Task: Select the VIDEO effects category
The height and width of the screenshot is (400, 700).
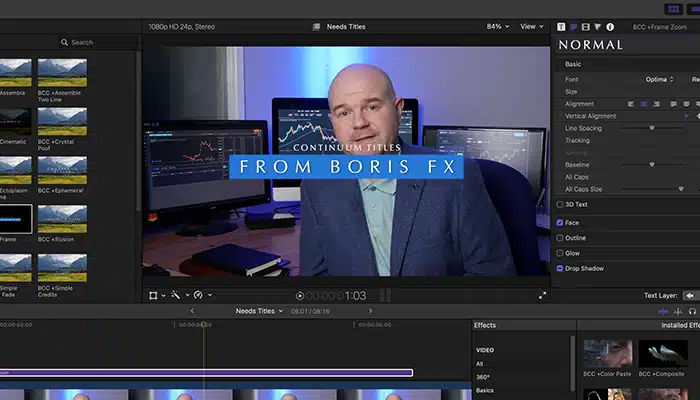Action: (x=485, y=350)
